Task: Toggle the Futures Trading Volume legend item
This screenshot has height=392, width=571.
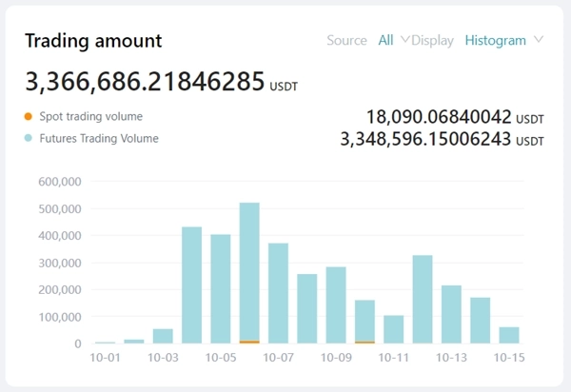Action: click(x=98, y=139)
